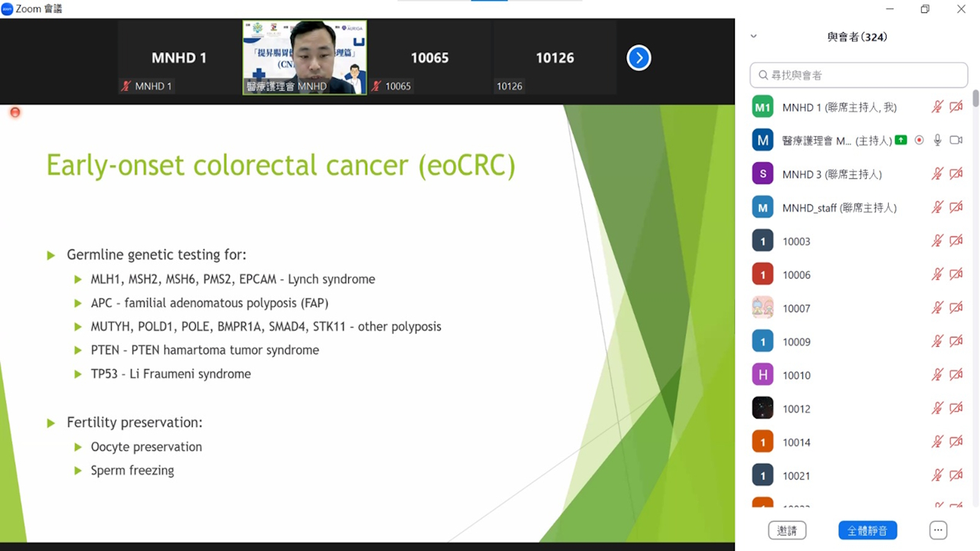Select participant 10007 picture avatar
Viewport: 980px width, 551px height.
[x=763, y=308]
